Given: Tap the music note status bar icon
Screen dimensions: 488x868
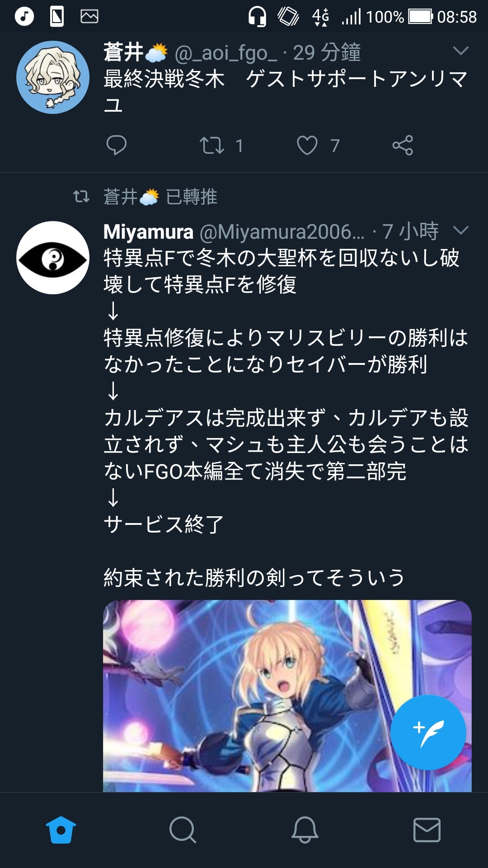Looking at the screenshot, I should [24, 17].
